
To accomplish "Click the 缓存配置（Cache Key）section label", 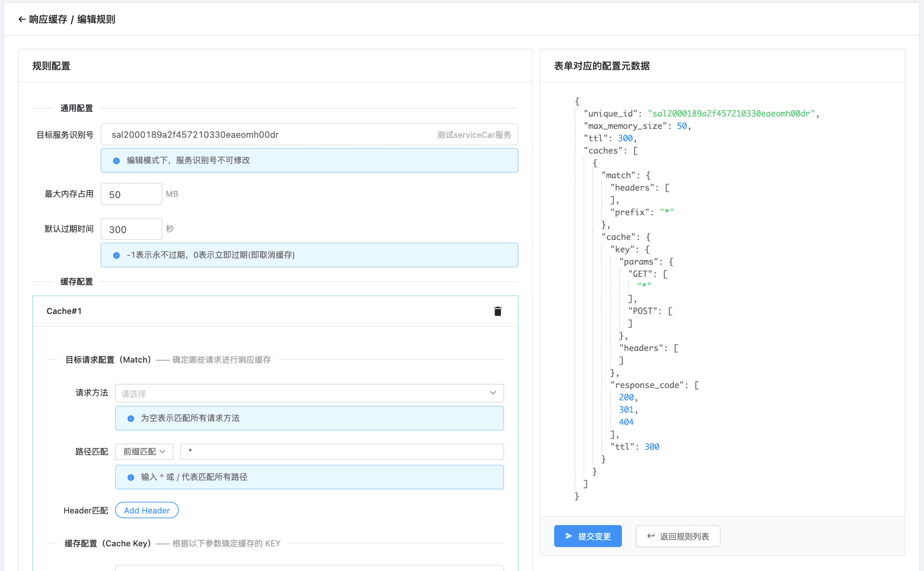I will 108,544.
